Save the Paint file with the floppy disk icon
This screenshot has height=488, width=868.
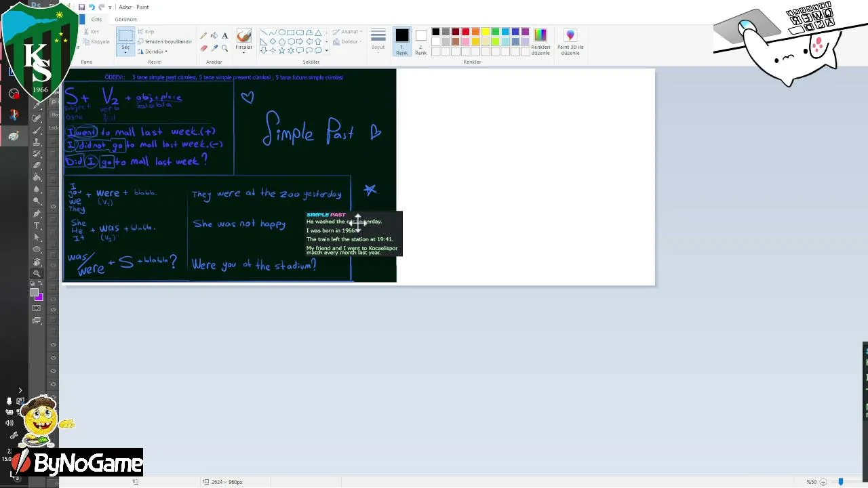point(81,7)
